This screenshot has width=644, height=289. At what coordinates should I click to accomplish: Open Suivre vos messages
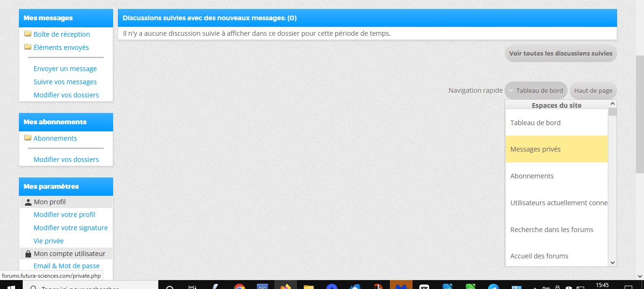click(65, 81)
